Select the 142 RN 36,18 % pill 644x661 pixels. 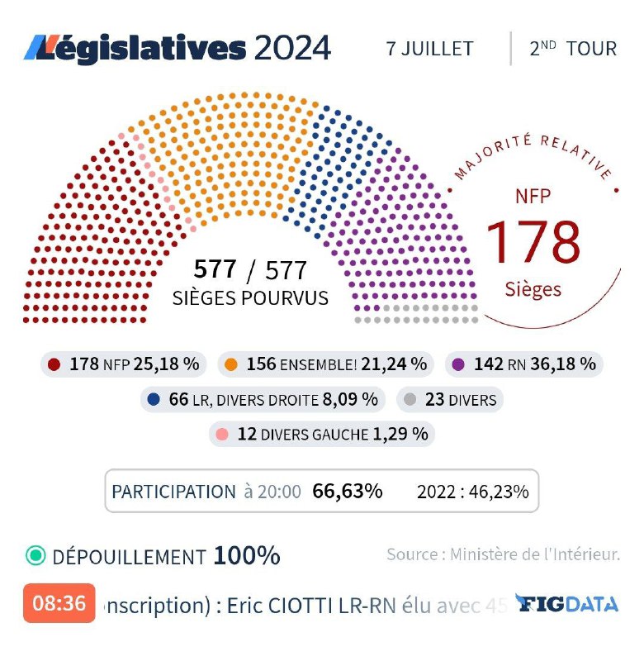tap(524, 364)
